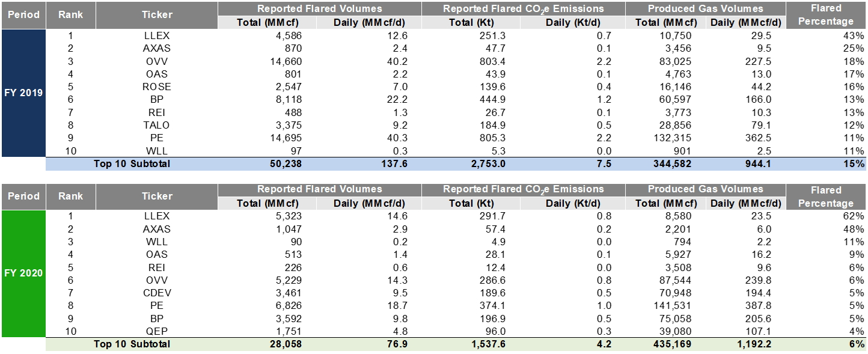Select daily produced value 362.5
The height and width of the screenshot is (354, 868).
pyautogui.click(x=759, y=138)
